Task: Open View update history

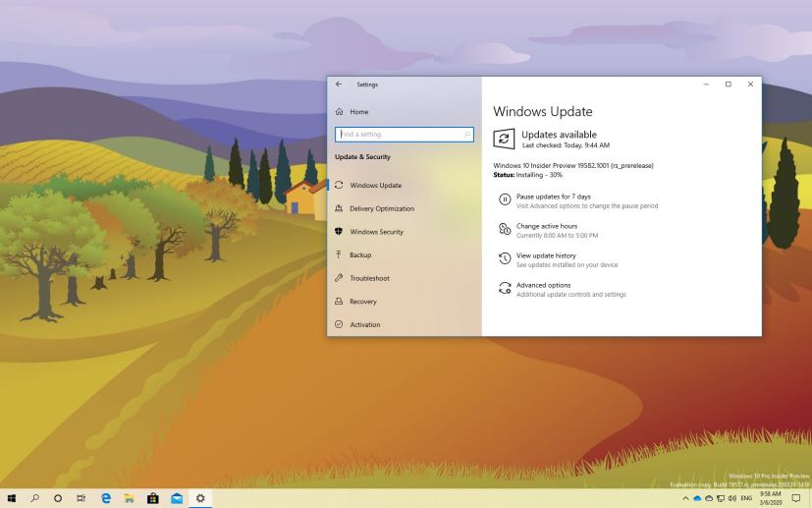Action: pyautogui.click(x=546, y=255)
